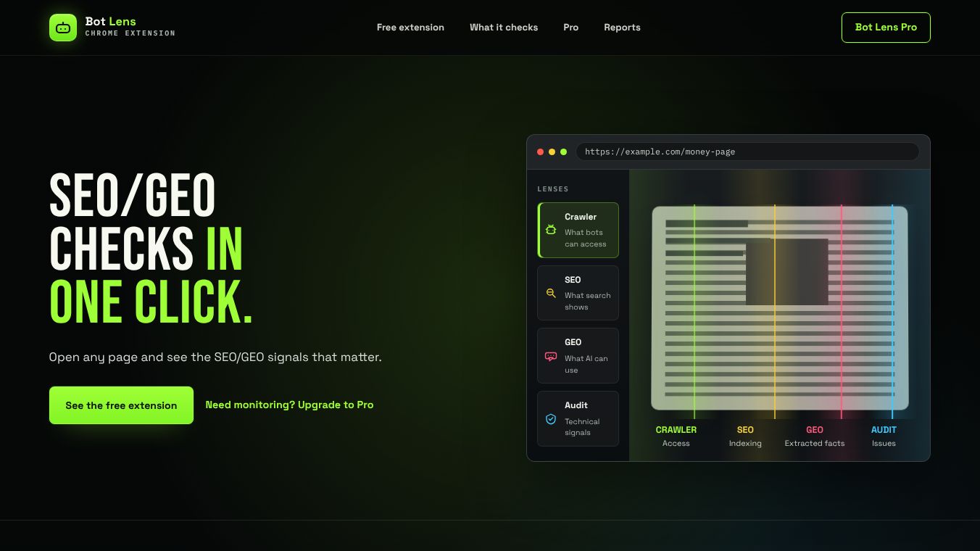Click See the free extension button
The height and width of the screenshot is (551, 980).
coord(121,405)
